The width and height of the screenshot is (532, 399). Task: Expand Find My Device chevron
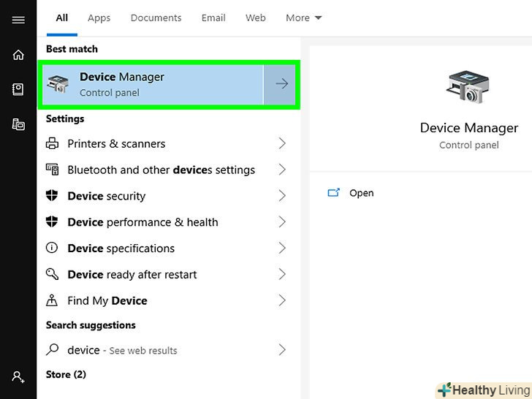click(x=282, y=300)
